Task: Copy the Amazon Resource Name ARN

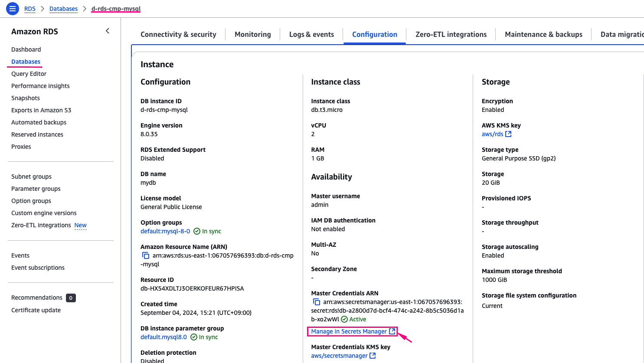Action: pos(146,256)
